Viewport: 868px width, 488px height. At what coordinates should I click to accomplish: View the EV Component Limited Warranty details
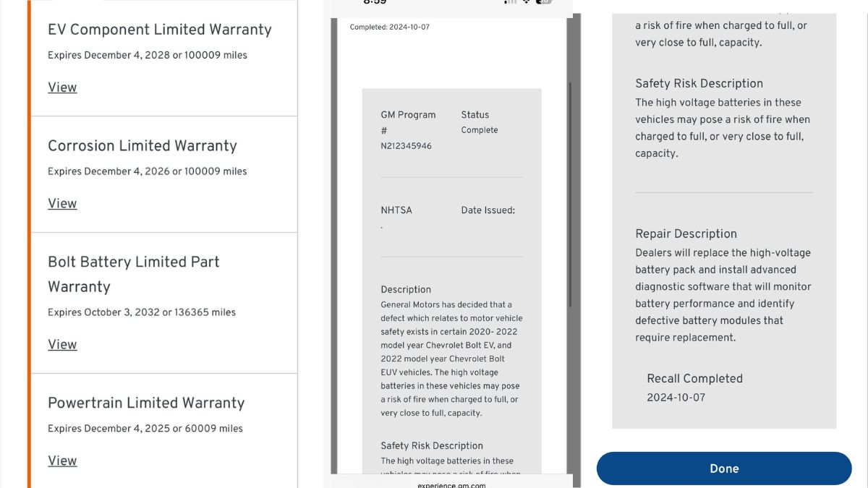point(62,87)
